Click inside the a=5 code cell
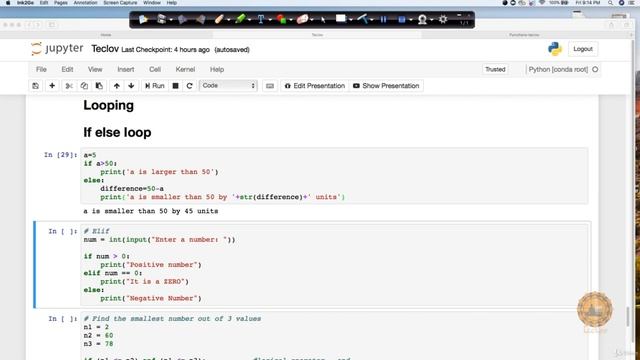Image resolution: width=640 pixels, height=360 pixels. click(334, 176)
